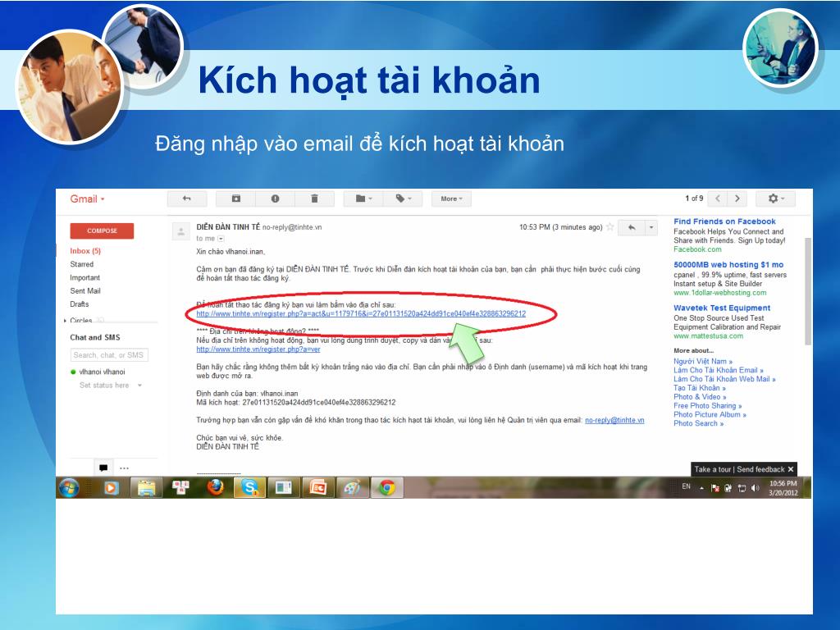Click the Back to Inbox arrow button
The height and width of the screenshot is (630, 840).
pos(187,199)
